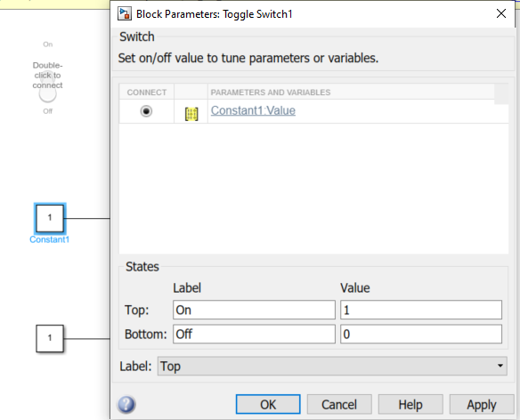Viewport: 520px width, 420px height.
Task: Dismiss the dialog with Cancel
Action: pos(339,404)
